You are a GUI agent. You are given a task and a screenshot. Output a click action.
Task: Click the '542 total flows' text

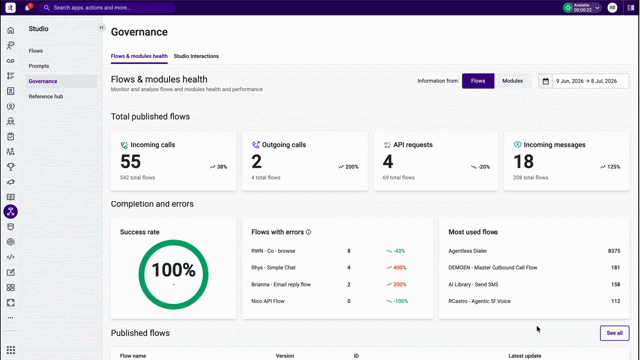tap(138, 178)
